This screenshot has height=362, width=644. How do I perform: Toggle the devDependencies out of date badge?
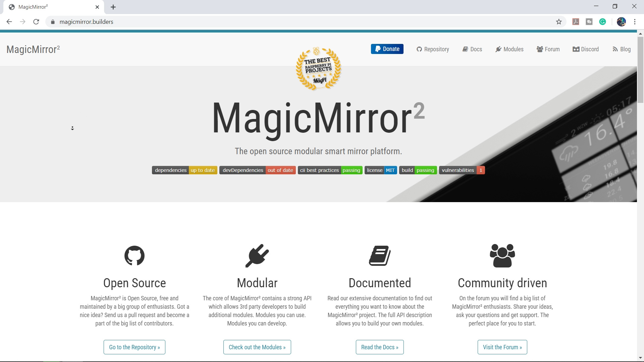[x=257, y=170]
